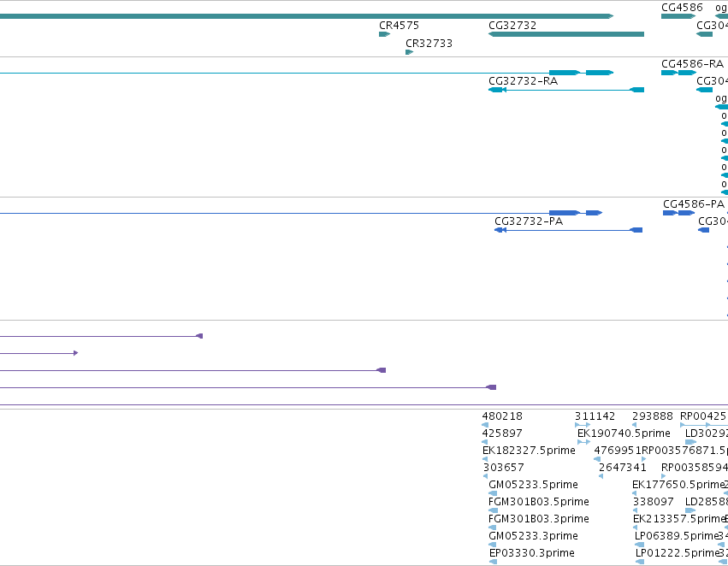Select the large blue CDS block on the long line
The height and width of the screenshot is (566, 728).
pos(565,213)
